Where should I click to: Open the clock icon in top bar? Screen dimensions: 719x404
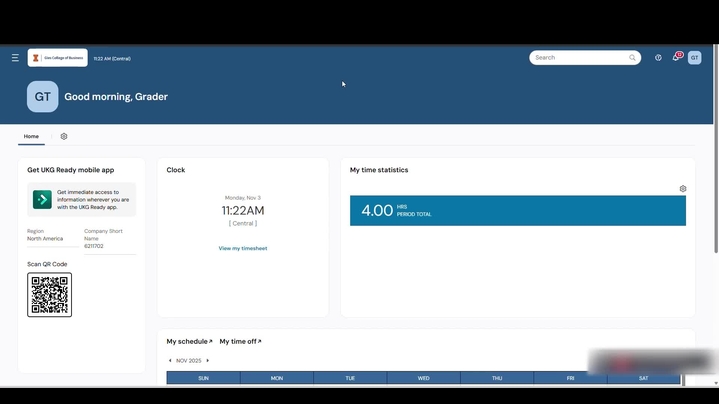pyautogui.click(x=658, y=58)
